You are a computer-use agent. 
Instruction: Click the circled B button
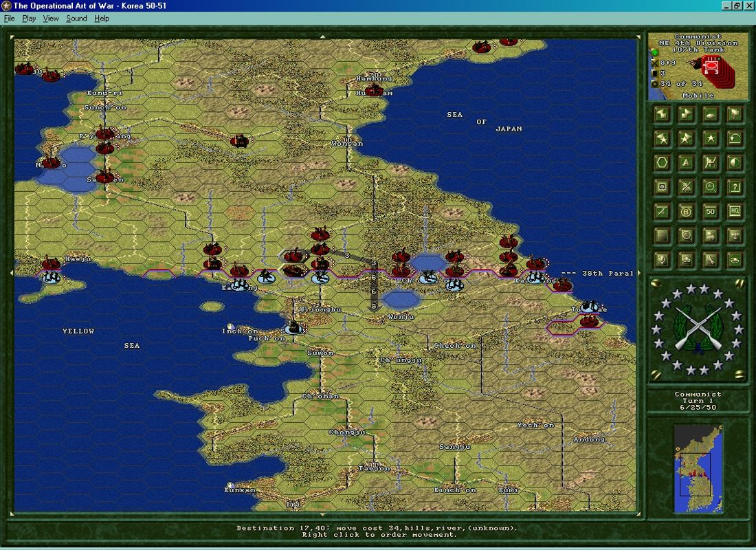pyautogui.click(x=686, y=211)
